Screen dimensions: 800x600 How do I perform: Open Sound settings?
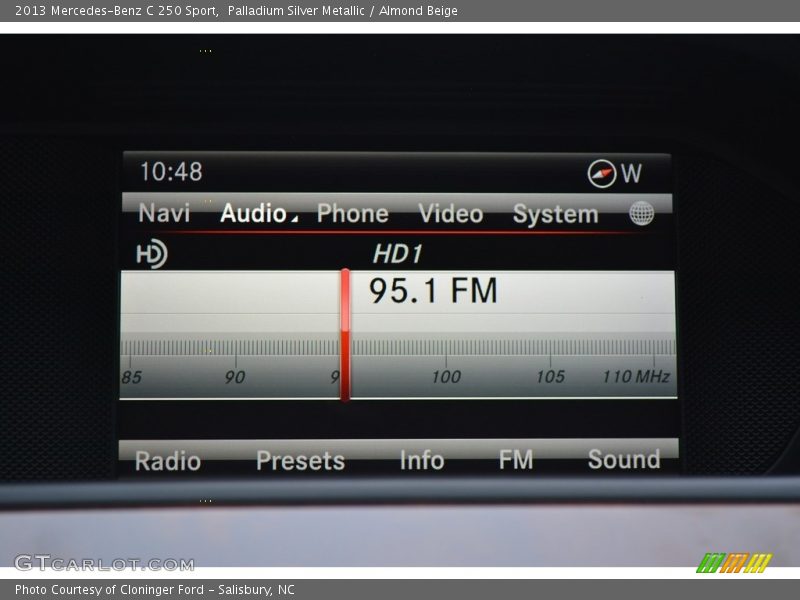[624, 459]
